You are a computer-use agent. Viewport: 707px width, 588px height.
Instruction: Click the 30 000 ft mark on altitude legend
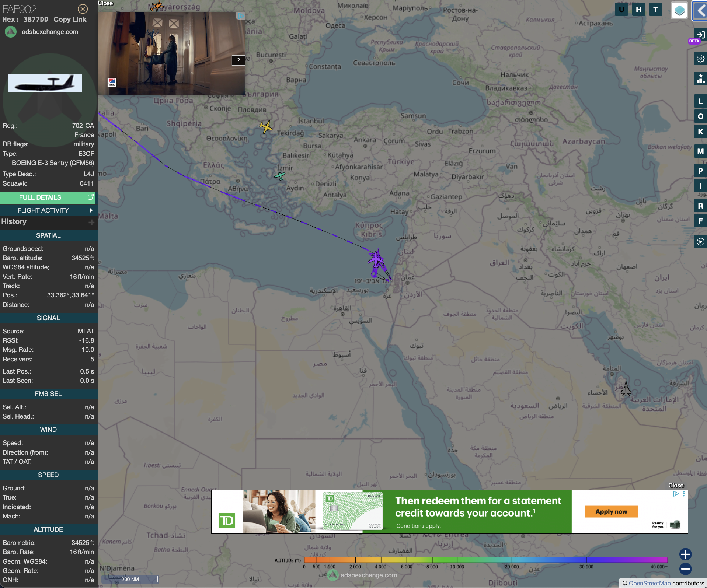586,567
